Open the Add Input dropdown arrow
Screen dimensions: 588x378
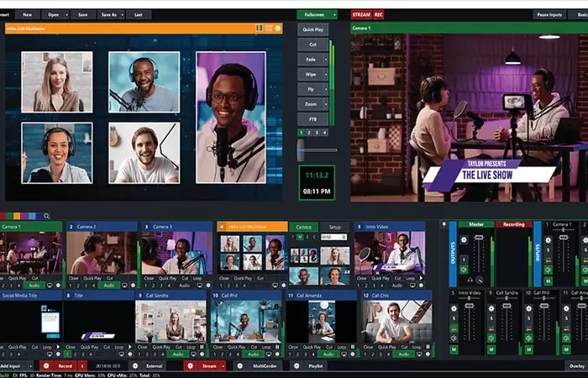[x=31, y=366]
